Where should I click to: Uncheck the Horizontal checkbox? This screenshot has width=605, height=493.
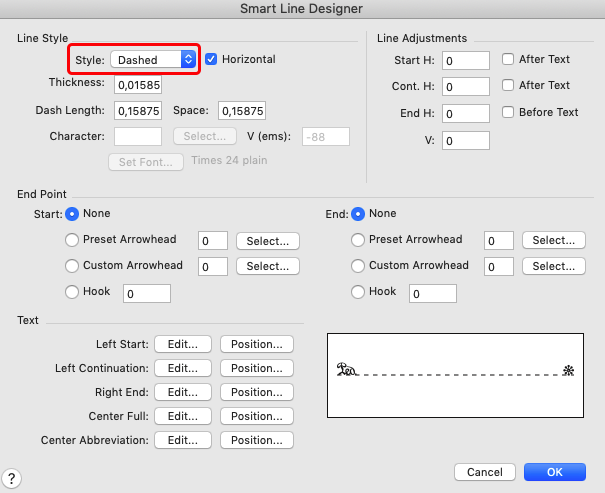211,60
